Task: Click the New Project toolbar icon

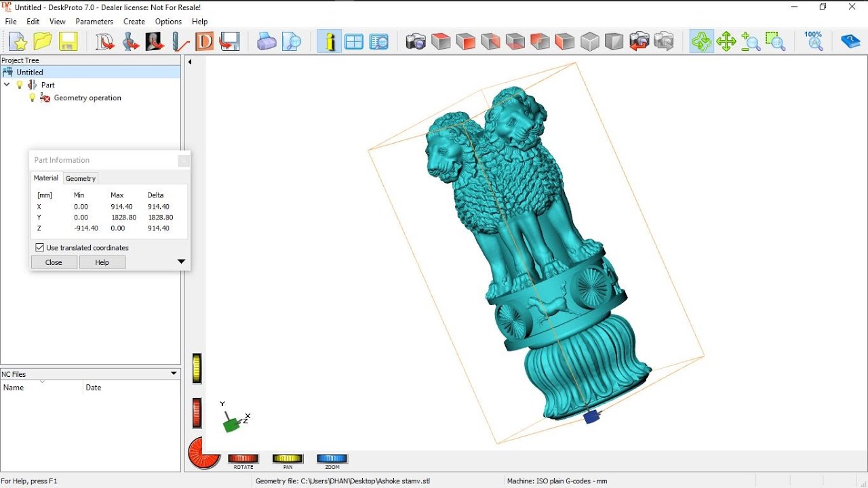Action: [x=18, y=42]
